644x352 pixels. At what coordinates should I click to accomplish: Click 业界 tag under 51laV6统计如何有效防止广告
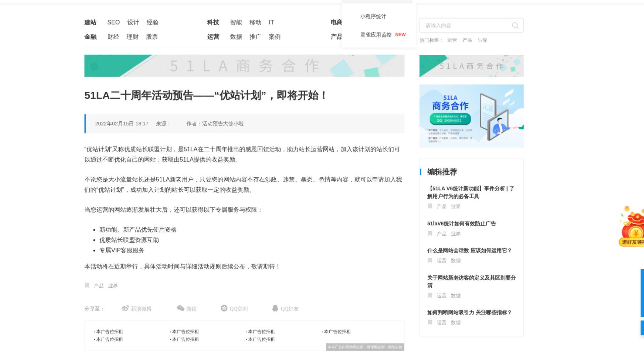(455, 234)
